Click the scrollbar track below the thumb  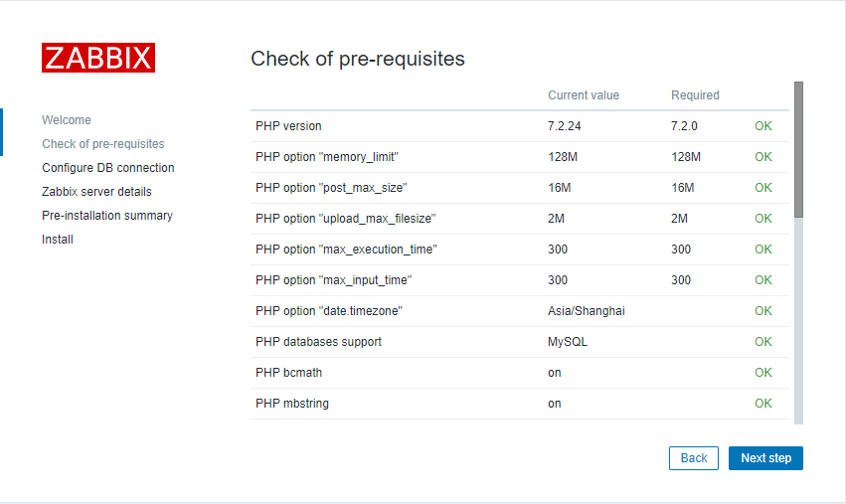pos(798,318)
